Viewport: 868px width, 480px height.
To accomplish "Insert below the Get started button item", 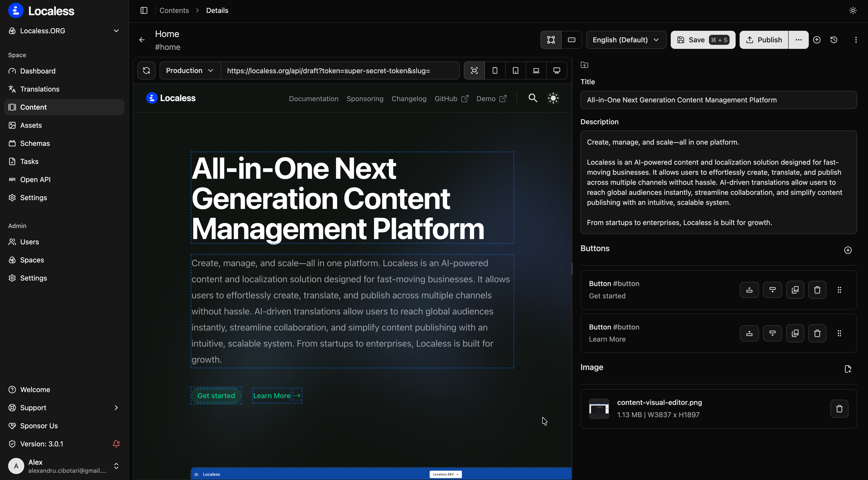I will click(772, 290).
